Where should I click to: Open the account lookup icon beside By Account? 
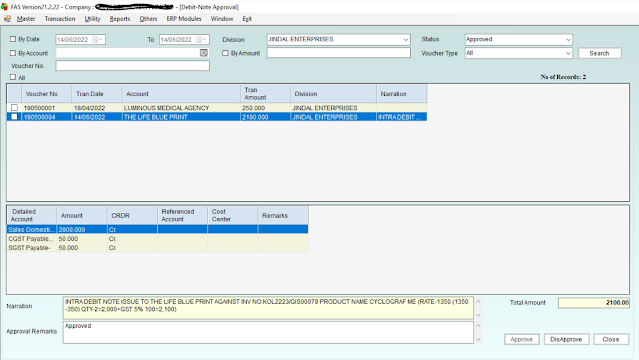[x=204, y=53]
